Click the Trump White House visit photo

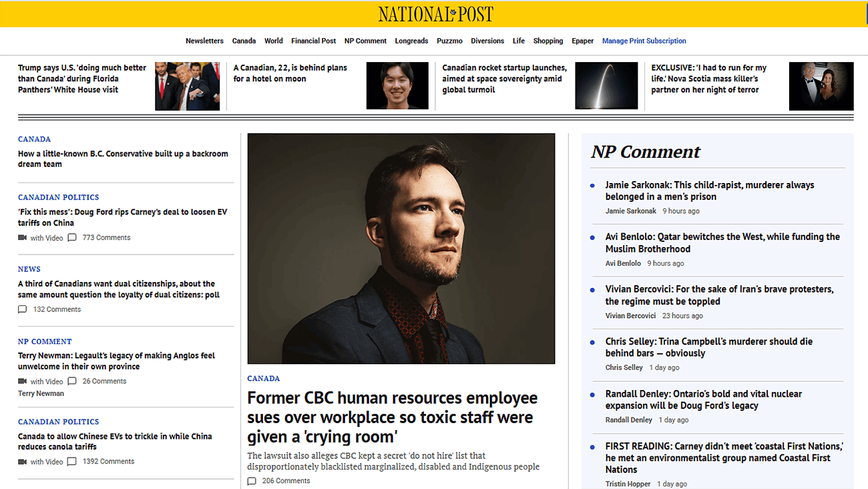[188, 86]
